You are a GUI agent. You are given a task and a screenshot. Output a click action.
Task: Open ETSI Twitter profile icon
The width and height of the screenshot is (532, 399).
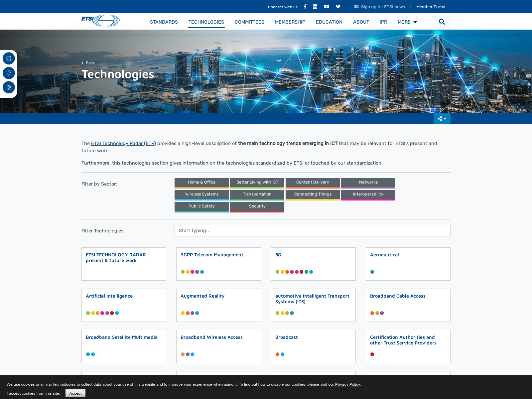338,7
